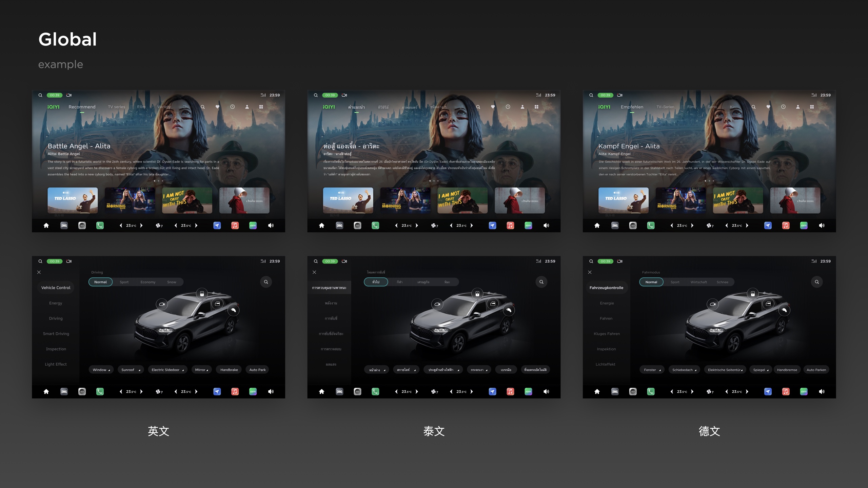Tap side mirror hotspot on English Vehicle Control car
Screen dimensions: 868x488
click(x=162, y=304)
